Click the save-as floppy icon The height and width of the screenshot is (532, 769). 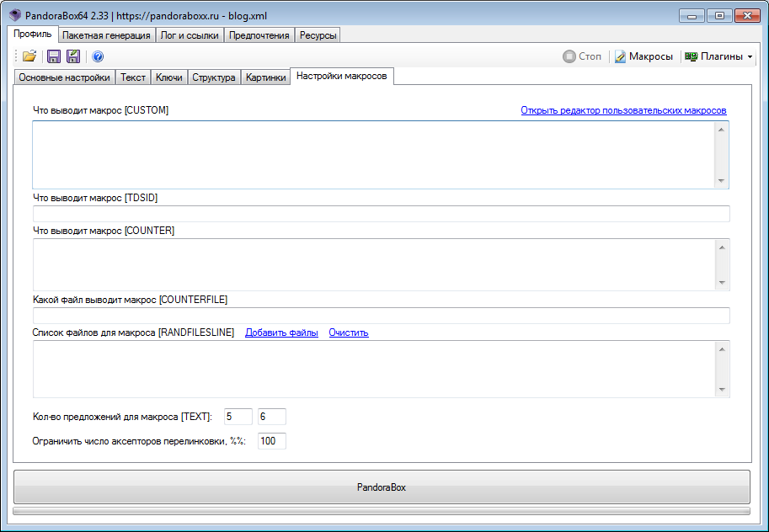point(73,56)
